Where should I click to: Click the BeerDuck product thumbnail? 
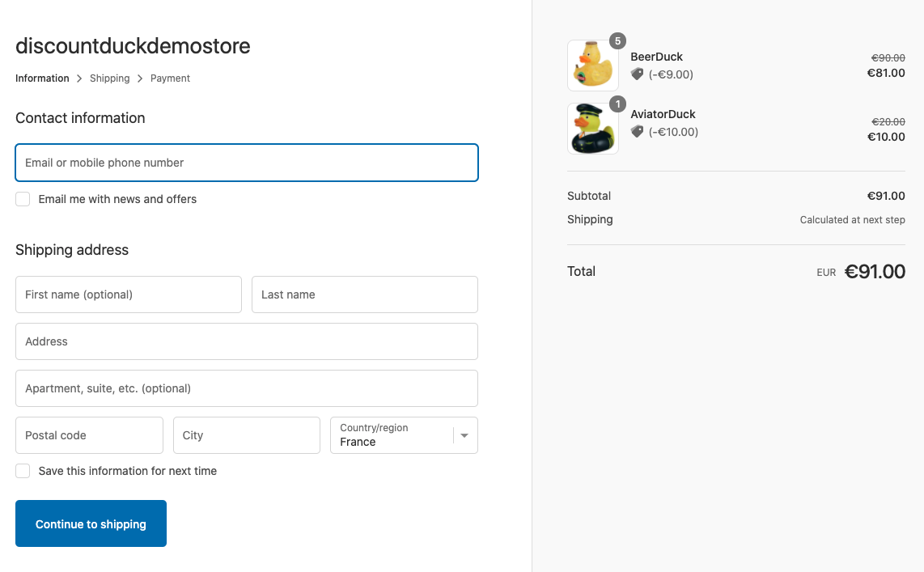coord(592,66)
